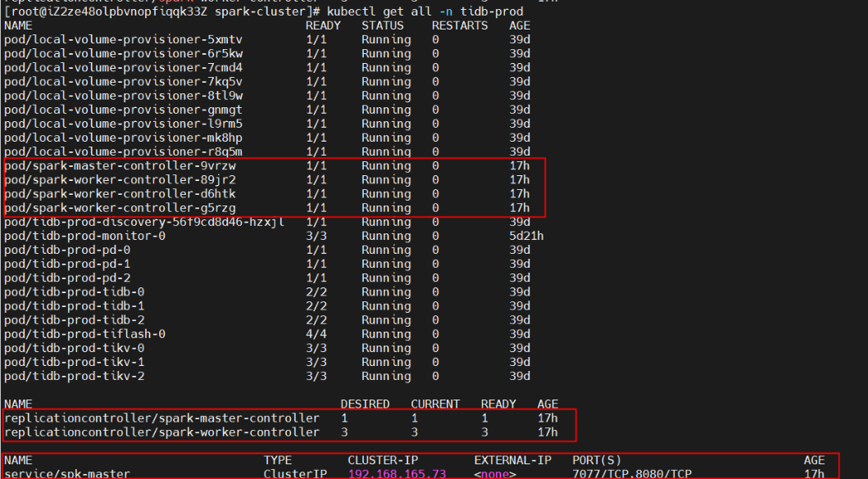Click pod/spark-worker-controller-d6htk text

tap(120, 194)
